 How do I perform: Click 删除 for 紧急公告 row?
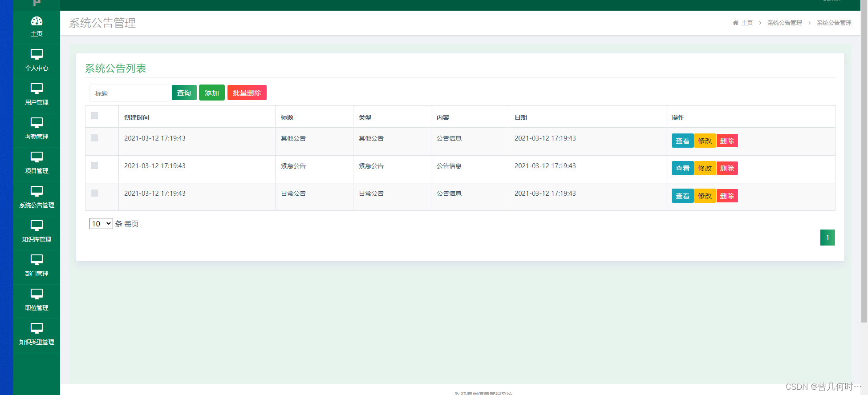click(727, 168)
